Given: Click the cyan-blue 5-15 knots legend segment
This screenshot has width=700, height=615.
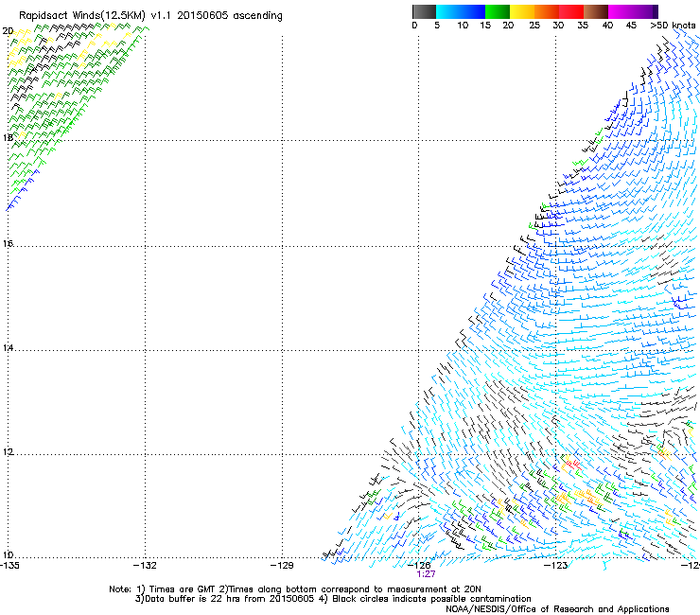Looking at the screenshot, I should 461,11.
